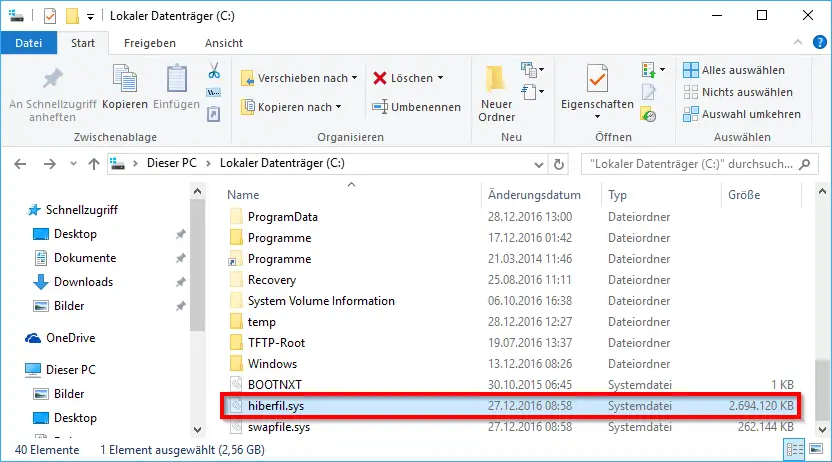This screenshot has width=832, height=462.
Task: Collapse the ribbon with the chevron
Action: (x=798, y=42)
